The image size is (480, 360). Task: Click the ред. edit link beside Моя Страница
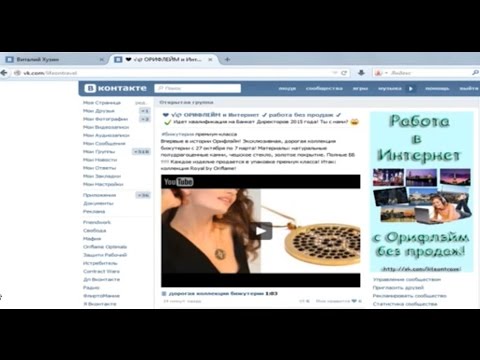pos(141,103)
